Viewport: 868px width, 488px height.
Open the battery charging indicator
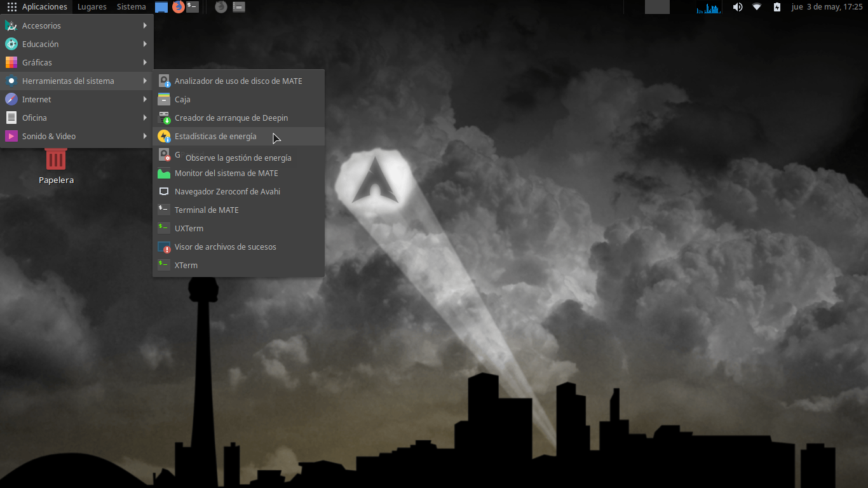tap(776, 7)
